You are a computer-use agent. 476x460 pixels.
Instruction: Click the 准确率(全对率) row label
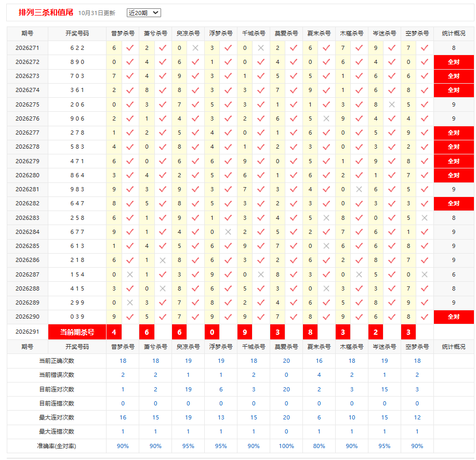57,446
